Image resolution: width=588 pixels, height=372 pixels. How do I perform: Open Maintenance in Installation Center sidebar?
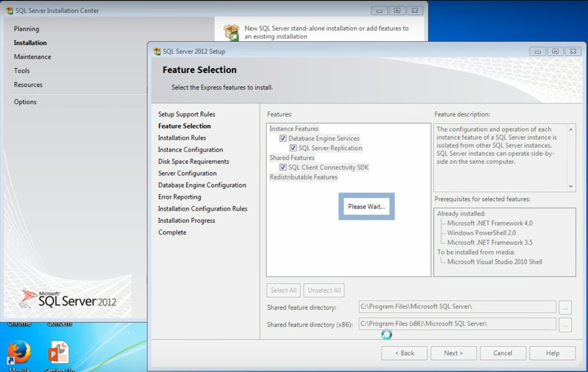[x=32, y=57]
